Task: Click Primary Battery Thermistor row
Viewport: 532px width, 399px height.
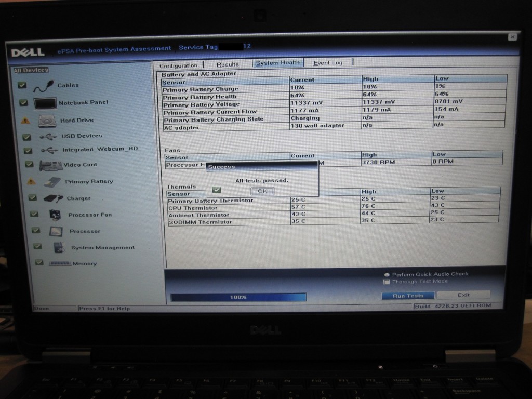Action: pos(333,199)
